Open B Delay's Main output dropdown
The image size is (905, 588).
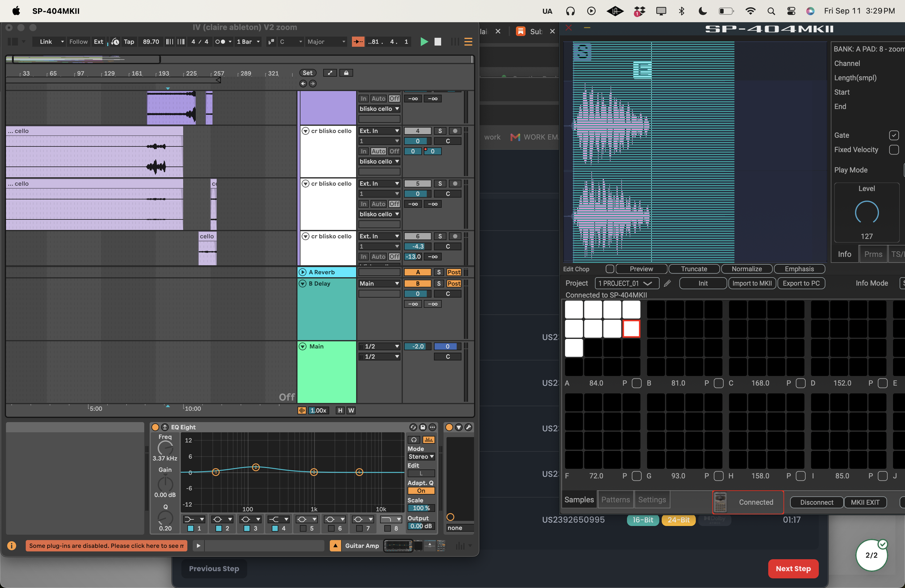(379, 284)
